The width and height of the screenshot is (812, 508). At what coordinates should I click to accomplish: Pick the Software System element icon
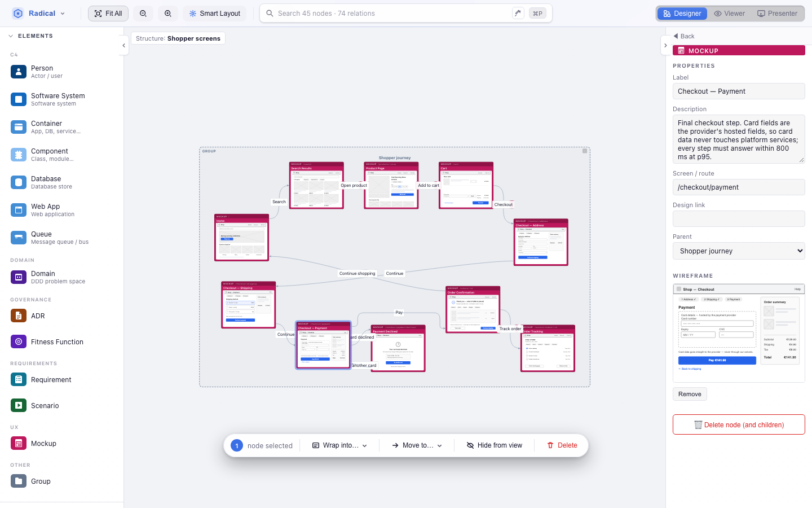pos(19,99)
